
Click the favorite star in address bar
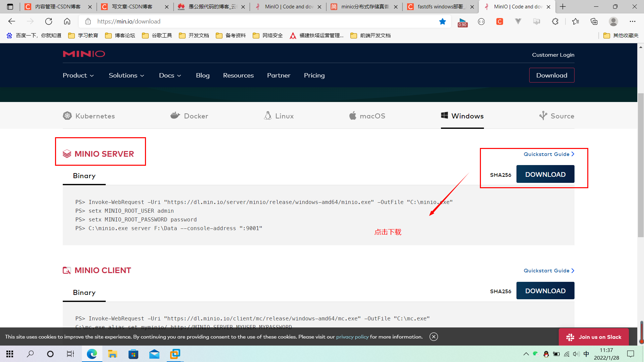click(443, 21)
